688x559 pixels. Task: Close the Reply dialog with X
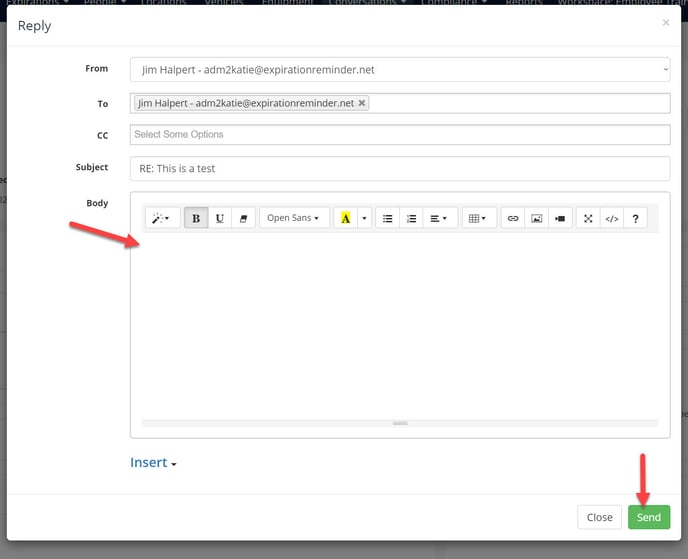(x=666, y=22)
